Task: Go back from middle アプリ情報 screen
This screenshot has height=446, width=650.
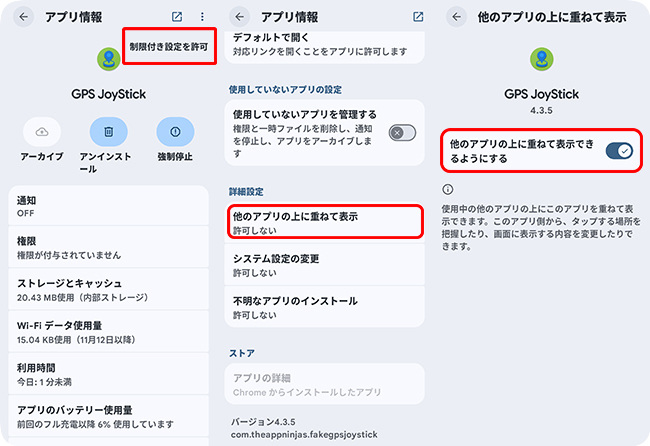Action: [x=240, y=17]
